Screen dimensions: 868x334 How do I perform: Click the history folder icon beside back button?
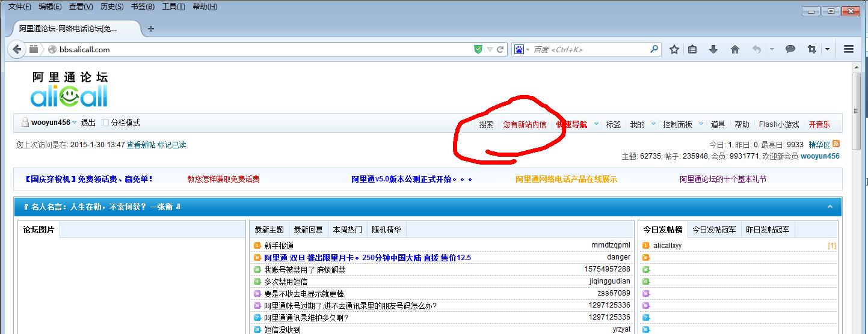coord(34,49)
